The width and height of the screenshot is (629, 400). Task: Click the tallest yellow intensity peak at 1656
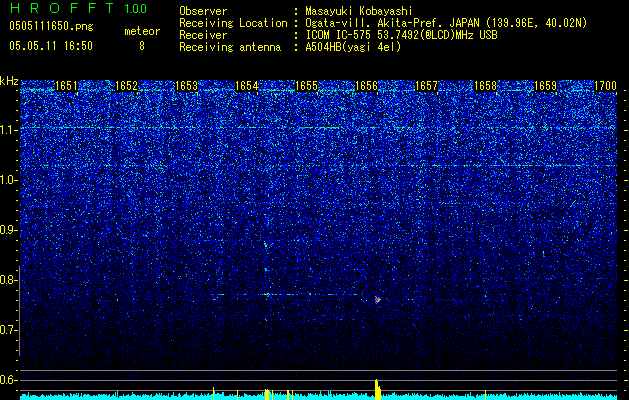pyautogui.click(x=377, y=389)
